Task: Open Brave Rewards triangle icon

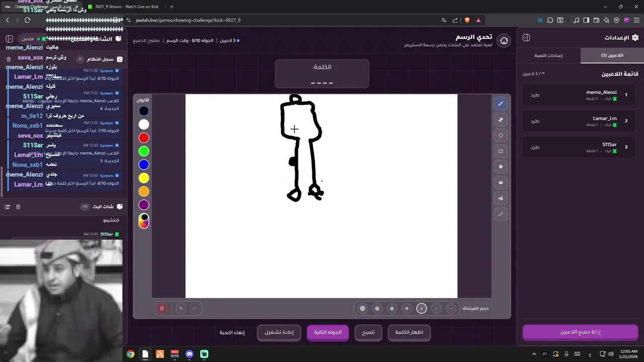Action: [x=478, y=20]
